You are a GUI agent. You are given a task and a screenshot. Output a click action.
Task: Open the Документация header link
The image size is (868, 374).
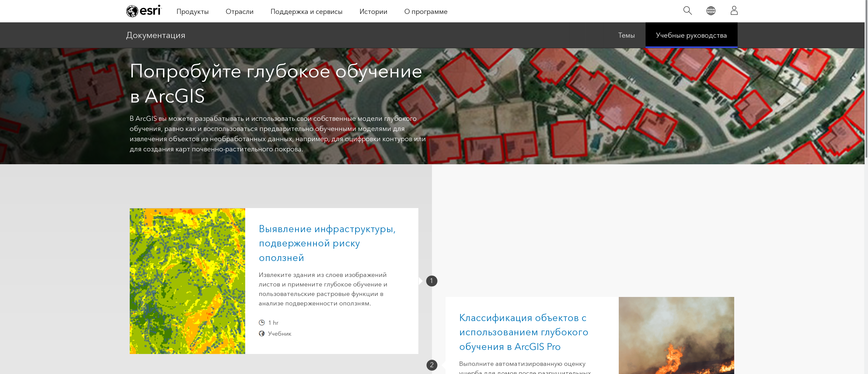click(156, 35)
